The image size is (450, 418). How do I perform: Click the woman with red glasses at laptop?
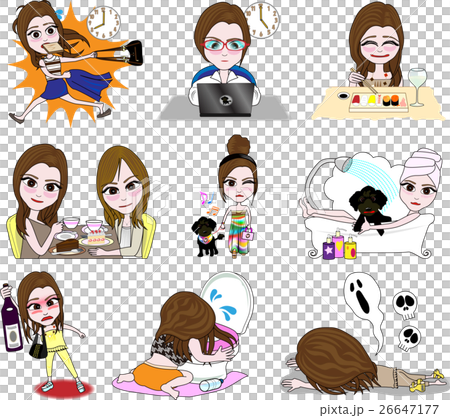click(224, 60)
